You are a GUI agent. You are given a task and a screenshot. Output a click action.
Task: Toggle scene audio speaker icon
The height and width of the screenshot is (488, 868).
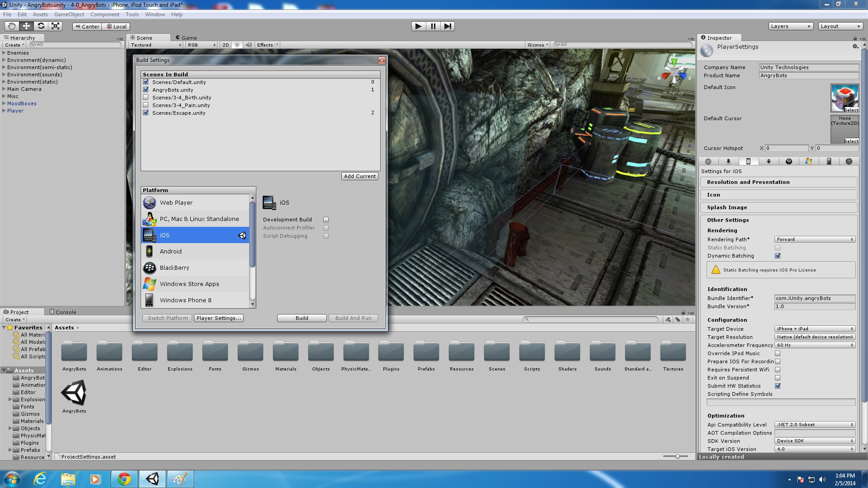[x=248, y=45]
